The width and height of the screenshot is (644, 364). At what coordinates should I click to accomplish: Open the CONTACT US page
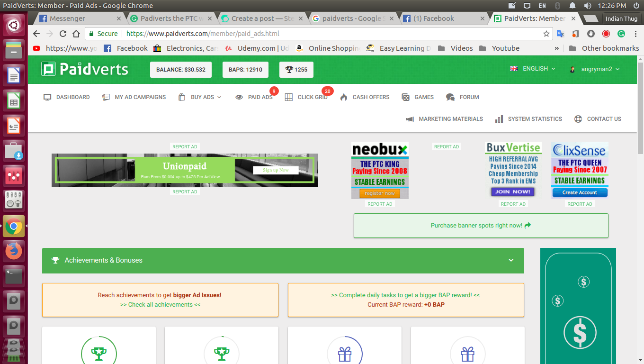click(598, 119)
